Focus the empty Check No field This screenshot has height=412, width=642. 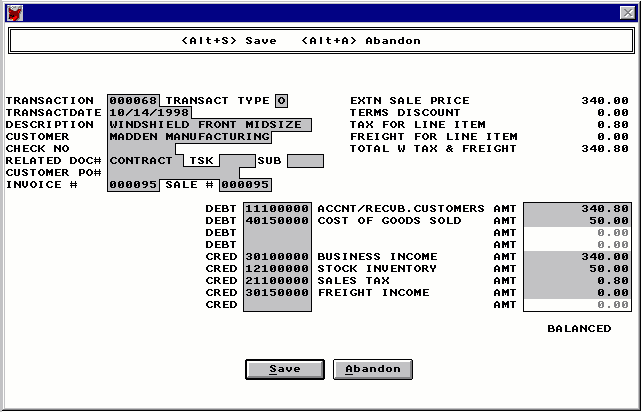click(x=142, y=149)
